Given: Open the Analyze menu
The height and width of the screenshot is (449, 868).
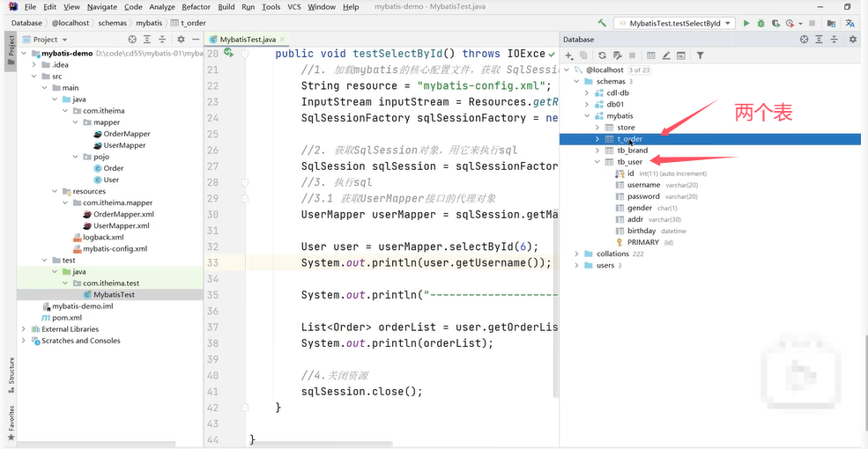Looking at the screenshot, I should coord(162,7).
